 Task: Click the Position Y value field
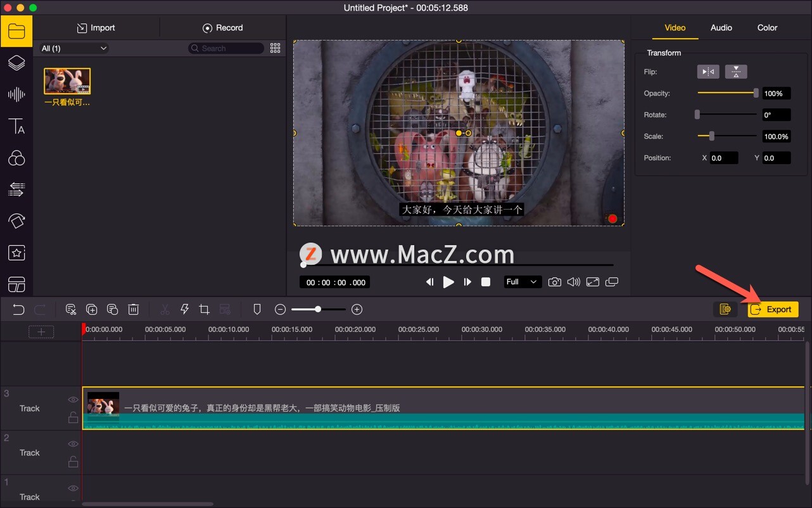click(x=777, y=158)
